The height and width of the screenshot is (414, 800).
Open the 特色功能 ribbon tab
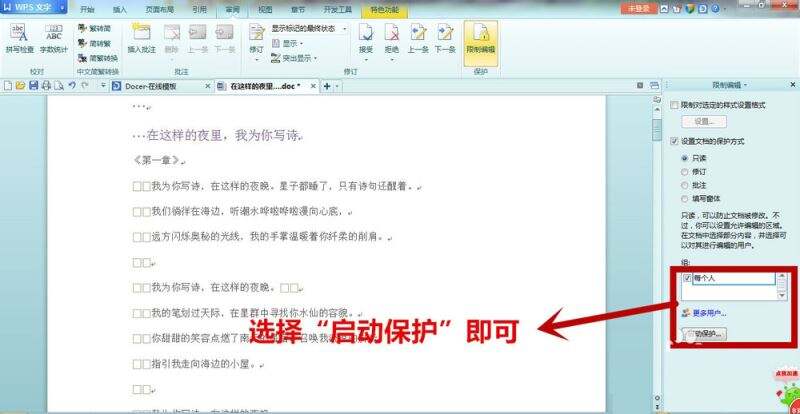click(x=384, y=10)
